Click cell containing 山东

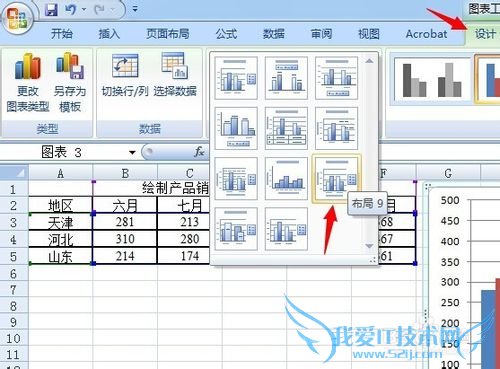[x=60, y=256]
